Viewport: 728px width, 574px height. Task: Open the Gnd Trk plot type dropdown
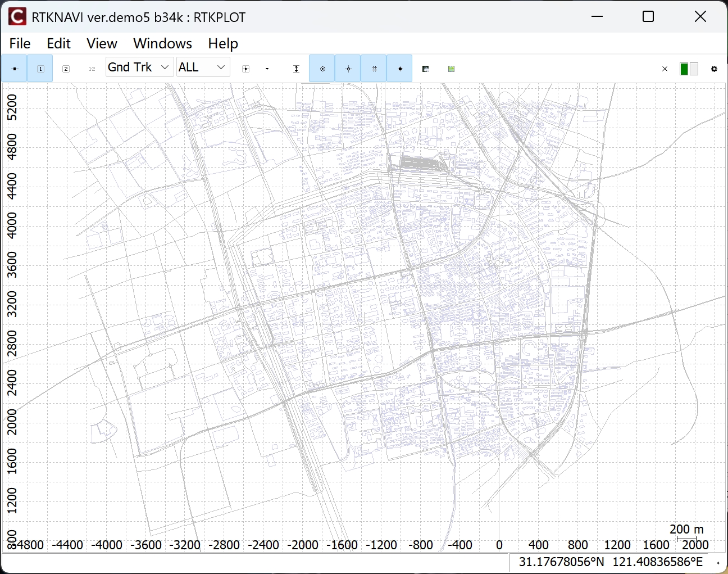139,67
